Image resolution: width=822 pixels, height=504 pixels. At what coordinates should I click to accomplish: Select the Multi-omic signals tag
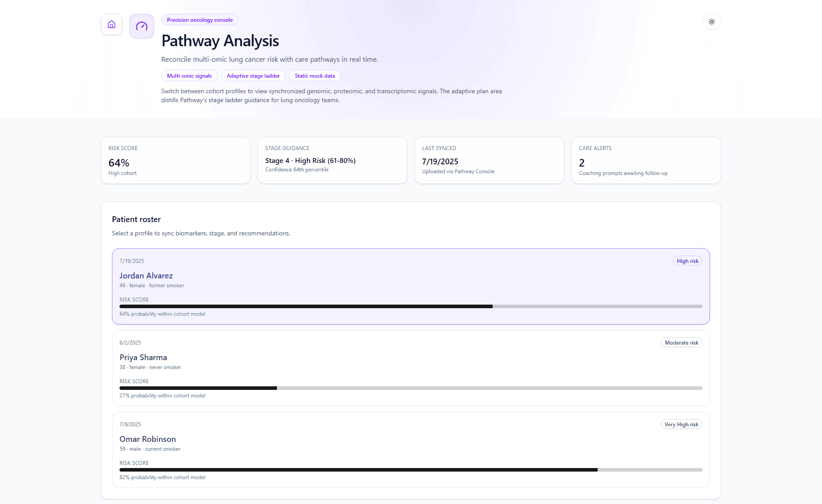(189, 75)
